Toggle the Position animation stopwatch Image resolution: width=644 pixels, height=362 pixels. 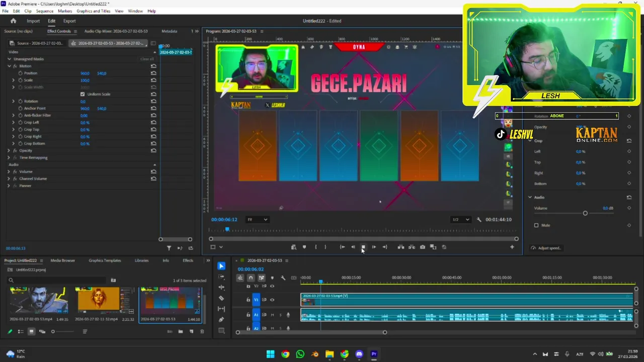pos(20,73)
